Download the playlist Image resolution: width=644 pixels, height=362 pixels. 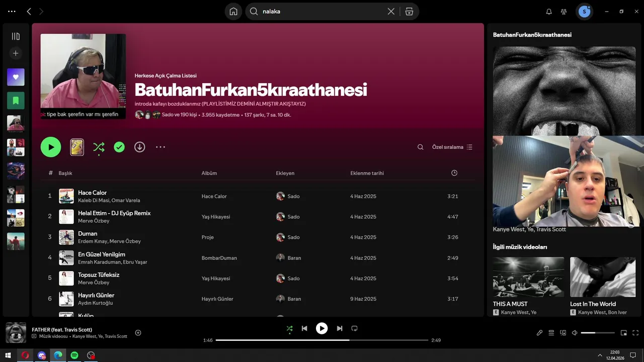tap(140, 147)
